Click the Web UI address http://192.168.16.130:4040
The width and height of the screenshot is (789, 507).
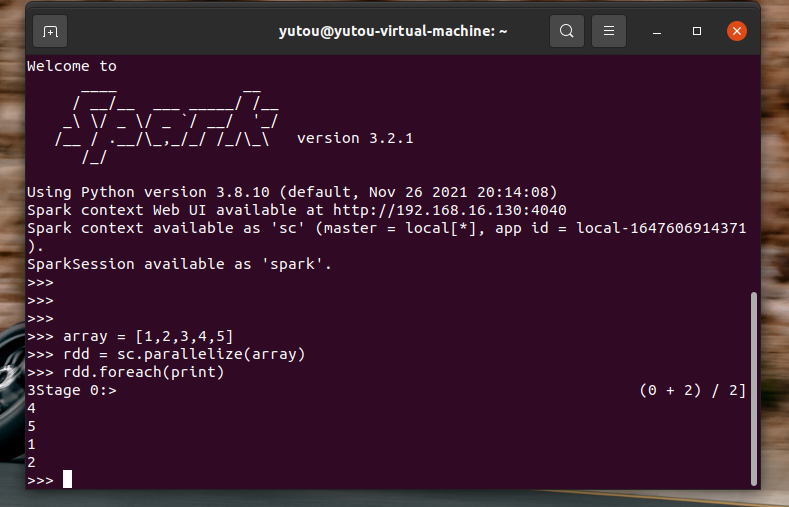point(449,210)
